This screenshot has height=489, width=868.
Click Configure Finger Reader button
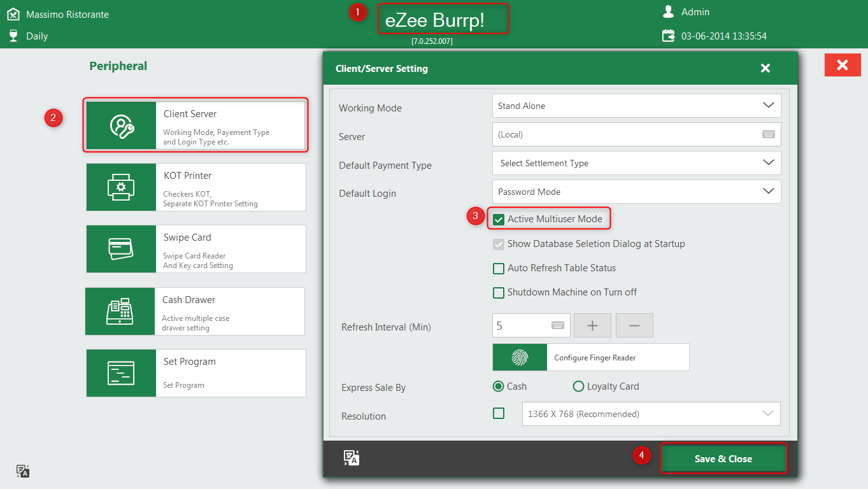[591, 357]
